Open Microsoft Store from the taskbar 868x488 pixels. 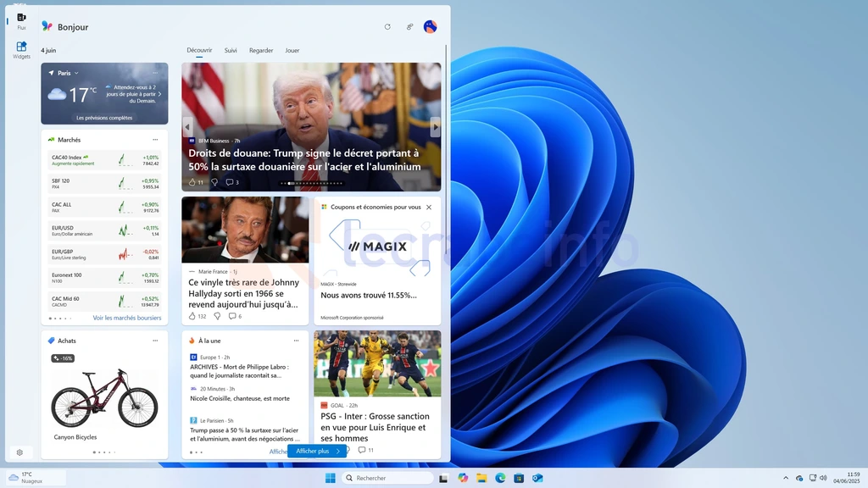519,478
